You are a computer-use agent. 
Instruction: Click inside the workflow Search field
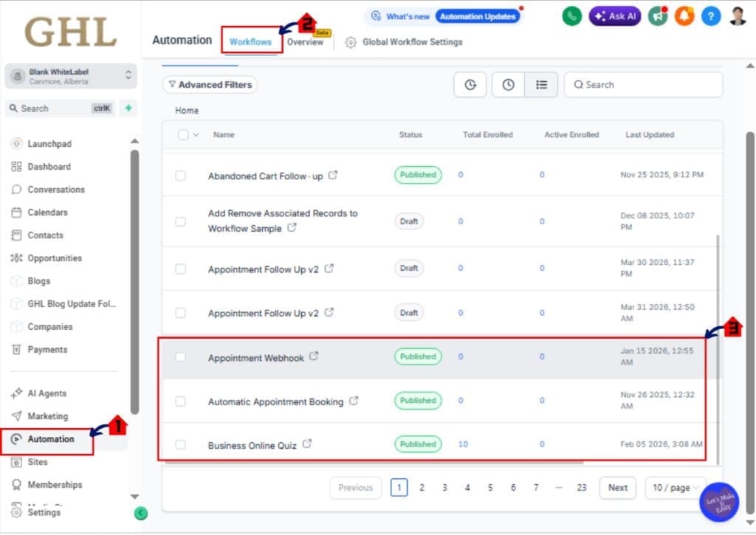point(642,84)
